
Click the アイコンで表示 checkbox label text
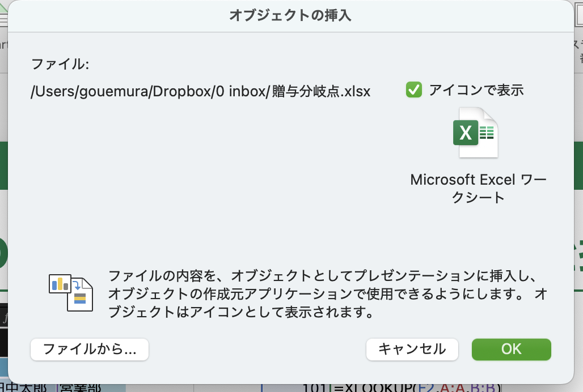[x=476, y=90]
